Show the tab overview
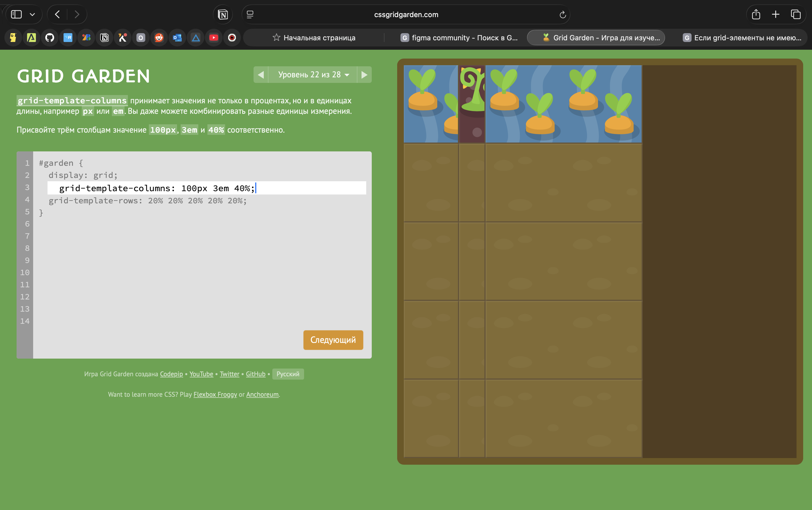812x510 pixels. pyautogui.click(x=796, y=14)
